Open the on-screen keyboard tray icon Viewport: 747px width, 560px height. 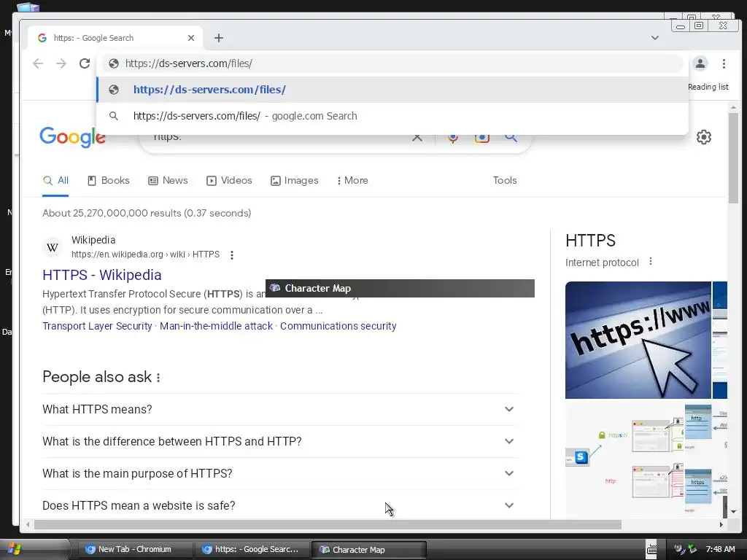pyautogui.click(x=651, y=550)
